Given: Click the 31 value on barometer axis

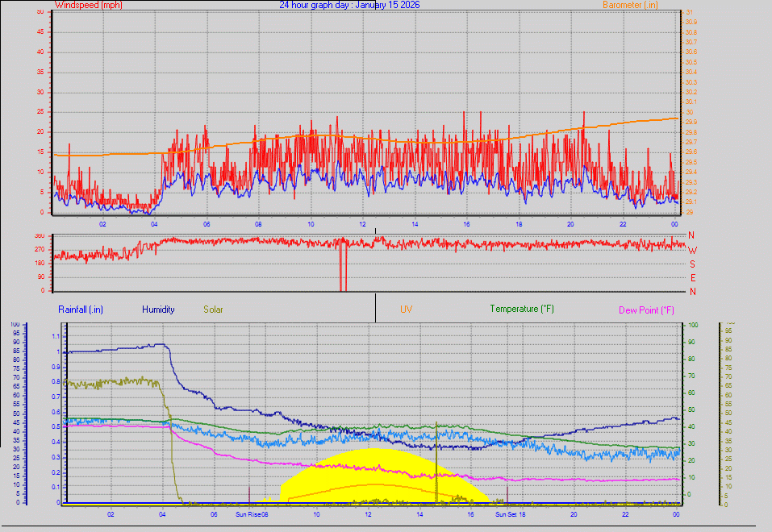Looking at the screenshot, I should [x=688, y=11].
